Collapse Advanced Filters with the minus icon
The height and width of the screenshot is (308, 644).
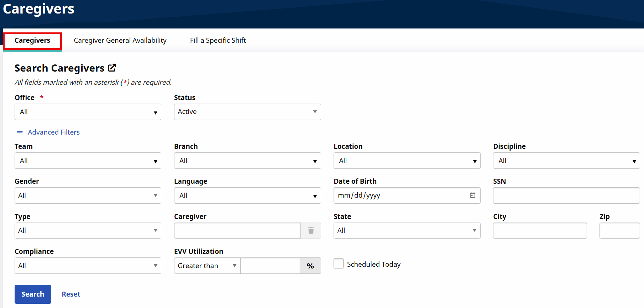coord(20,132)
